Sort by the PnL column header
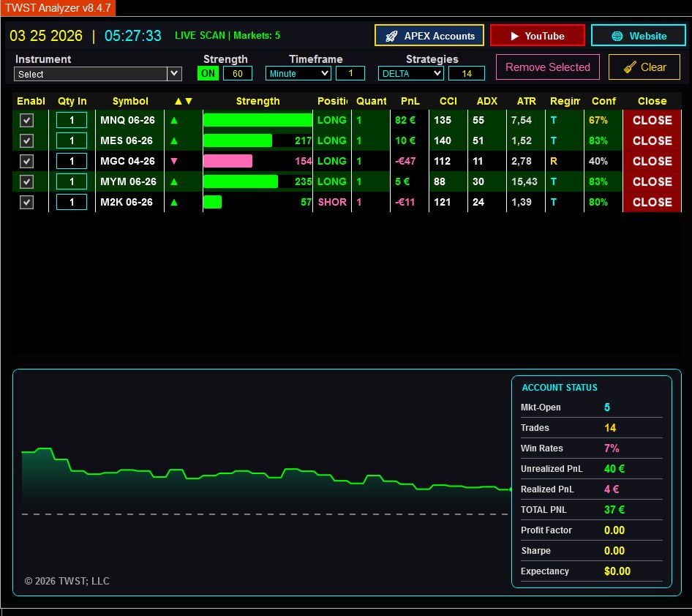The height and width of the screenshot is (616, 692). coord(410,101)
